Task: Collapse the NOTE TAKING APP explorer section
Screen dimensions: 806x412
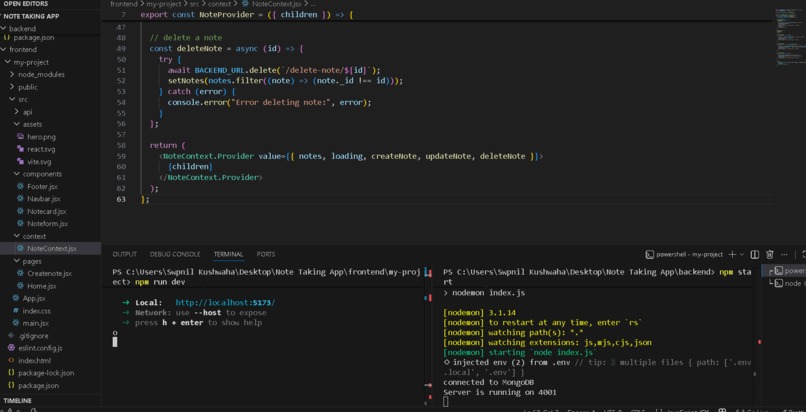Action: pos(50,16)
